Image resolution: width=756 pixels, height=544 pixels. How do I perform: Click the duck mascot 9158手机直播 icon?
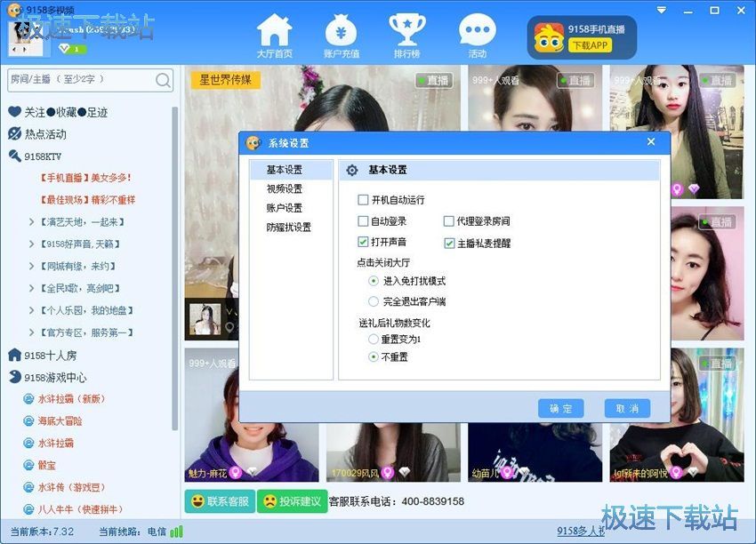pyautogui.click(x=549, y=37)
